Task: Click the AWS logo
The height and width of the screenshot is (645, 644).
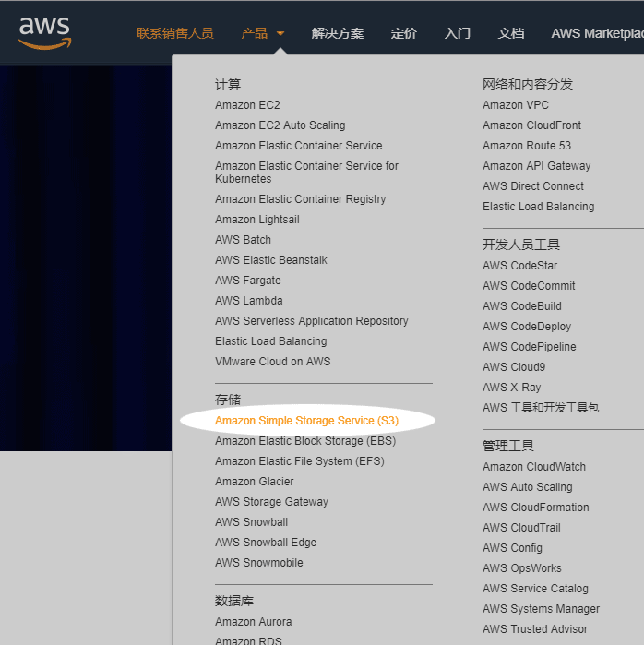Action: coord(44,33)
